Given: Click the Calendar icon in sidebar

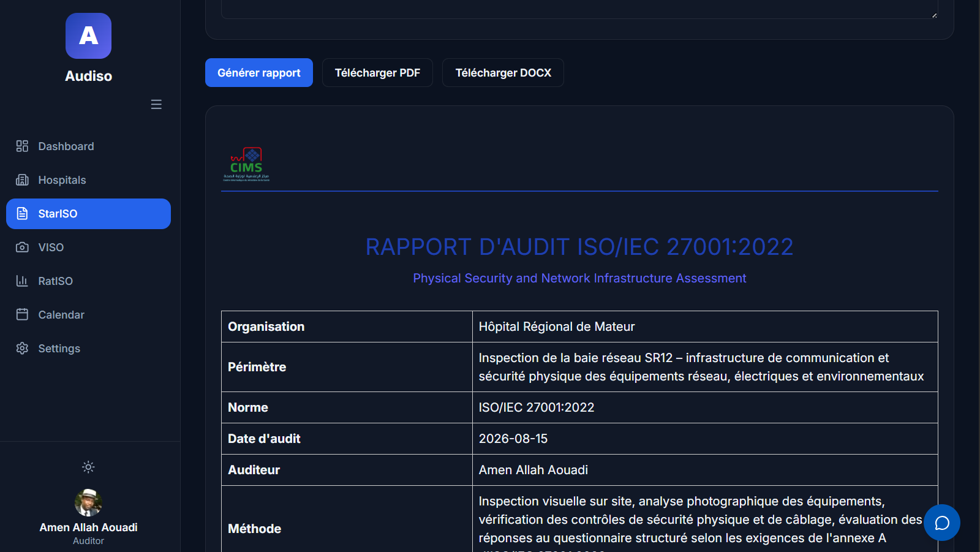Looking at the screenshot, I should [22, 314].
